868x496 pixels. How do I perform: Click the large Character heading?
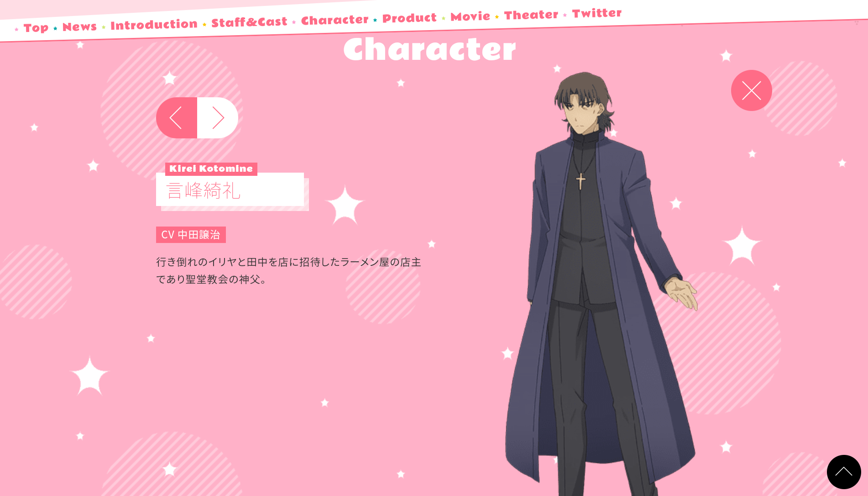429,49
